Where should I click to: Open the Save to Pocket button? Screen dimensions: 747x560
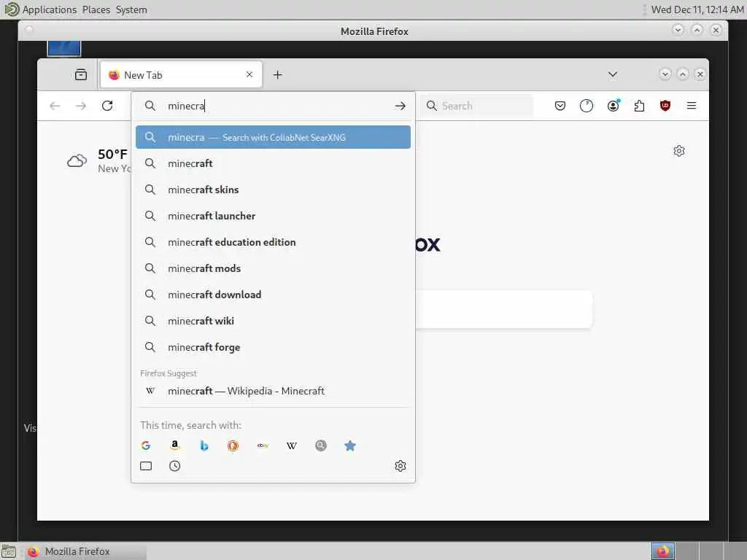[x=560, y=106]
